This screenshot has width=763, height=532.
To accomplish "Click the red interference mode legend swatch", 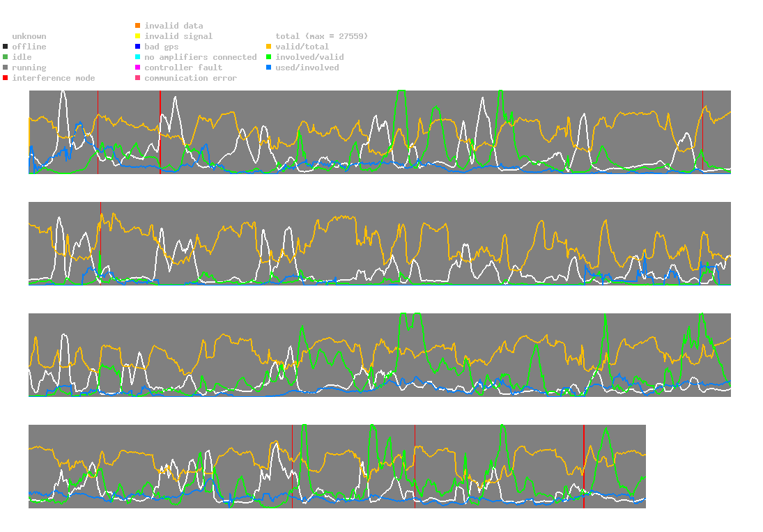I will coord(6,78).
